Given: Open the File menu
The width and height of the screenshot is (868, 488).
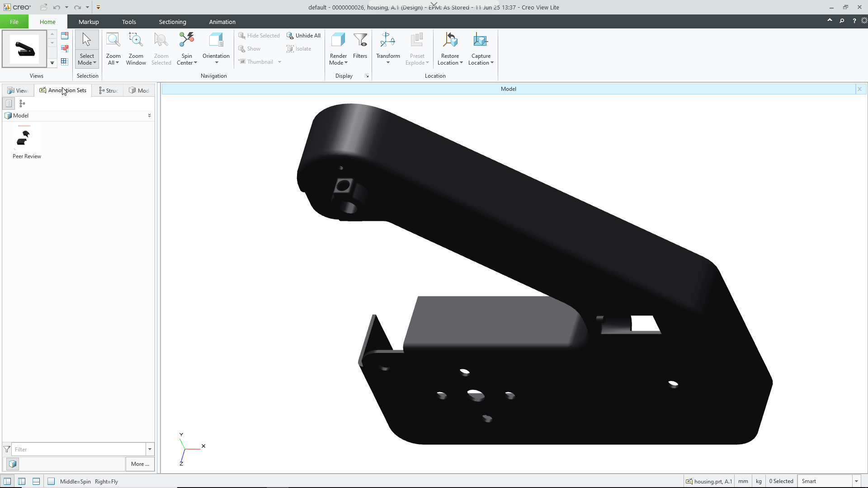Looking at the screenshot, I should (x=14, y=22).
